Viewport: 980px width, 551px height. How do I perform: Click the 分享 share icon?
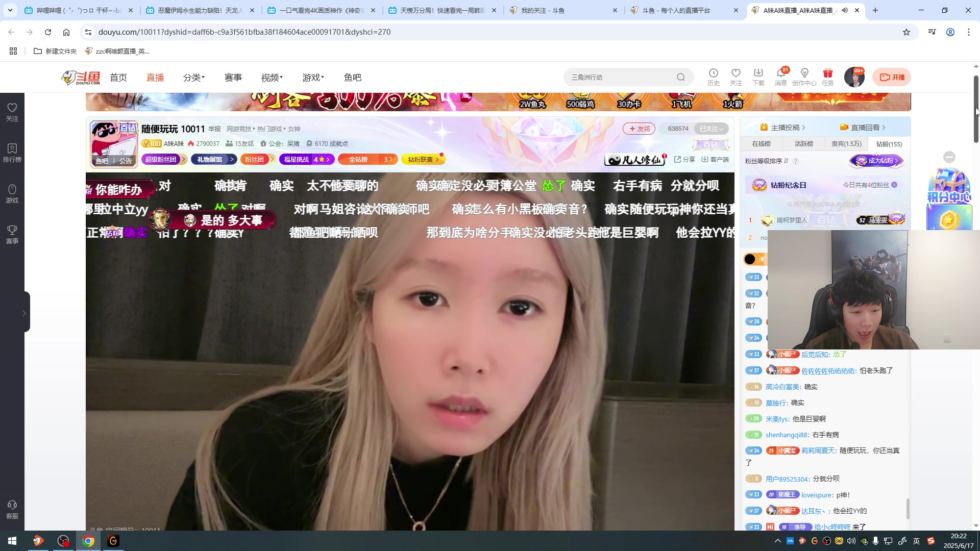pyautogui.click(x=684, y=160)
